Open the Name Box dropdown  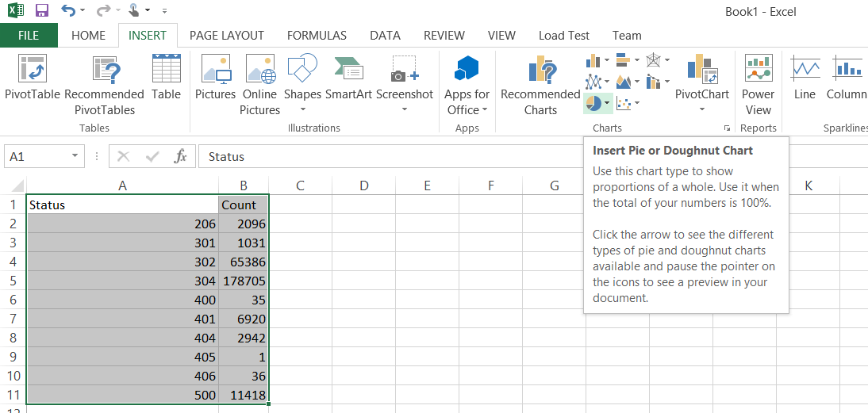(x=75, y=156)
